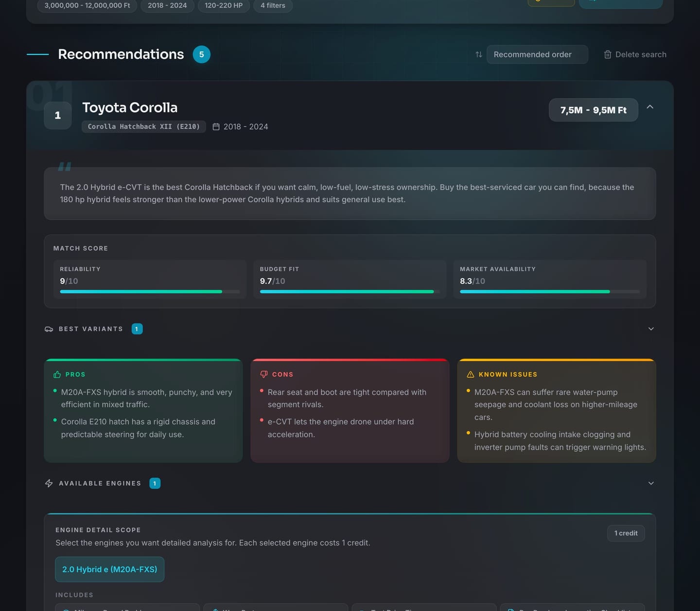Click the "Each selected engine costs 1 credit" text

point(304,543)
